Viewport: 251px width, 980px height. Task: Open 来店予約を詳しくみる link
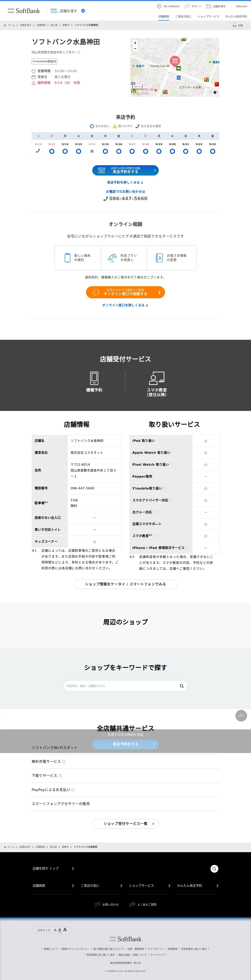click(125, 183)
